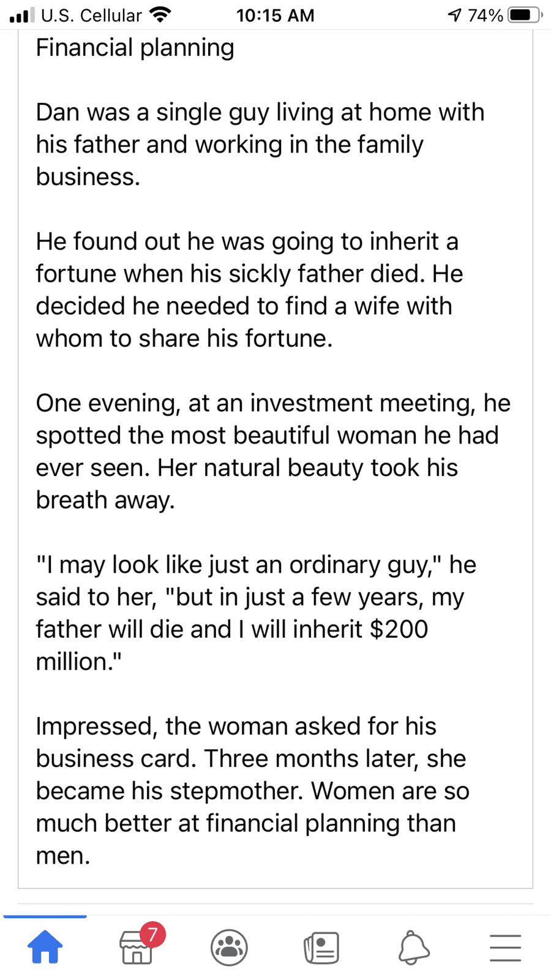The width and height of the screenshot is (551, 980).
Task: Tap the final "Impressed, the woman" paragraph
Action: [x=252, y=791]
